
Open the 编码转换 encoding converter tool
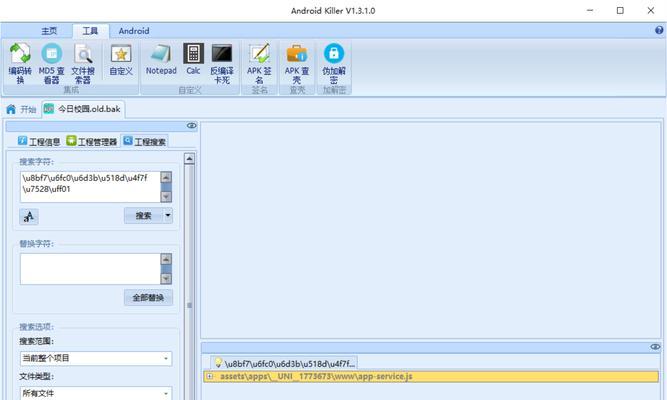tap(20, 63)
